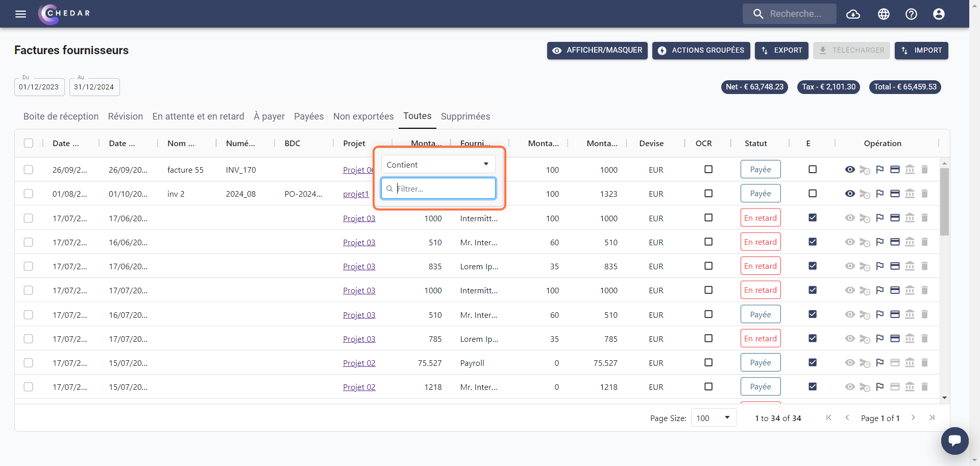Click inside the Filtrer... filter input
This screenshot has width=980, height=466.
tap(438, 189)
